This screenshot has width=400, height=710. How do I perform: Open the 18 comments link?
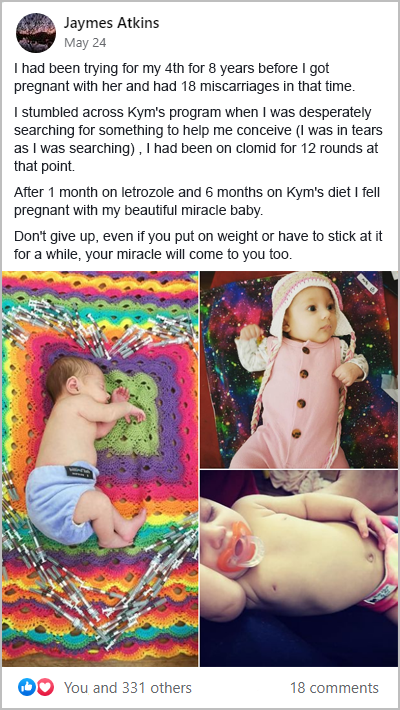click(x=334, y=688)
